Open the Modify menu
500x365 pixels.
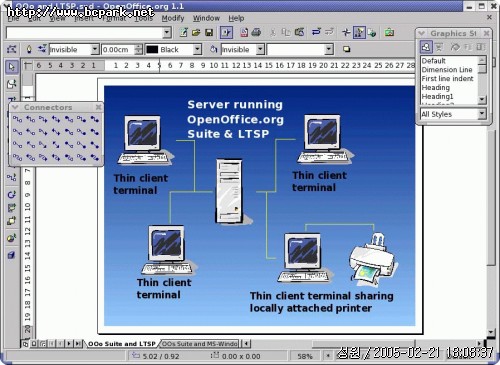tap(173, 18)
